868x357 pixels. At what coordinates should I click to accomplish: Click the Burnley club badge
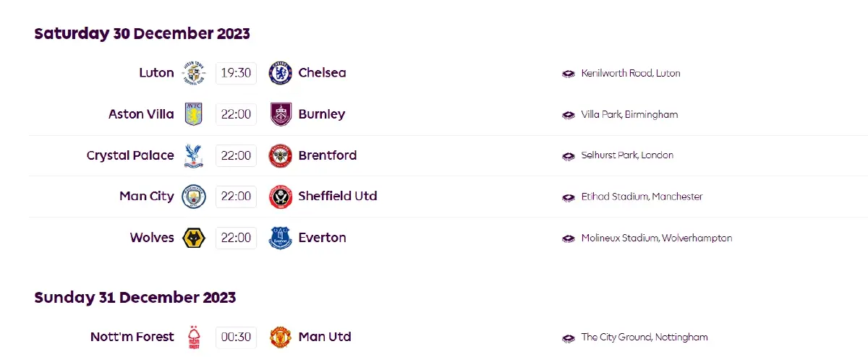pos(281,114)
